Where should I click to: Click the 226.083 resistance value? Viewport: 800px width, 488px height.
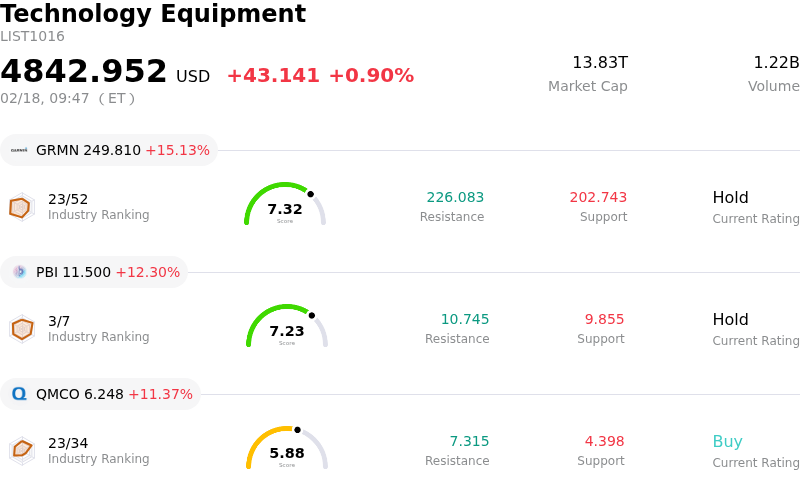coord(455,198)
